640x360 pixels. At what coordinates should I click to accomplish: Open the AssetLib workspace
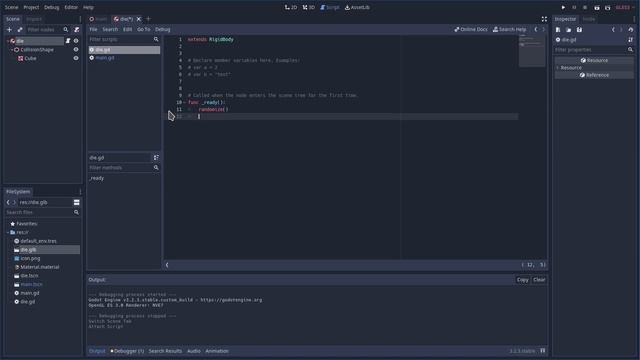tap(357, 7)
